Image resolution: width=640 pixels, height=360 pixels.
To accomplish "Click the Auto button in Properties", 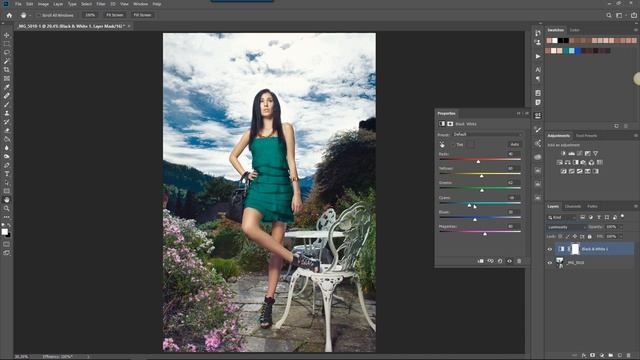I will [514, 144].
